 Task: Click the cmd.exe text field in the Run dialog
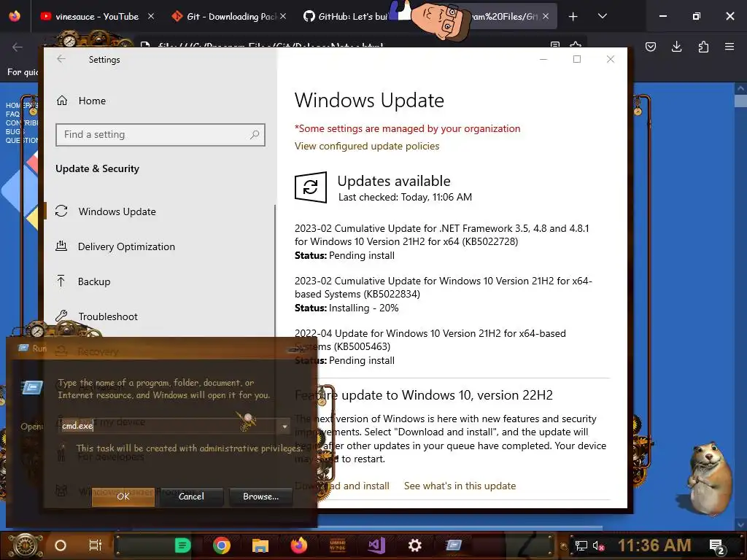tap(169, 426)
